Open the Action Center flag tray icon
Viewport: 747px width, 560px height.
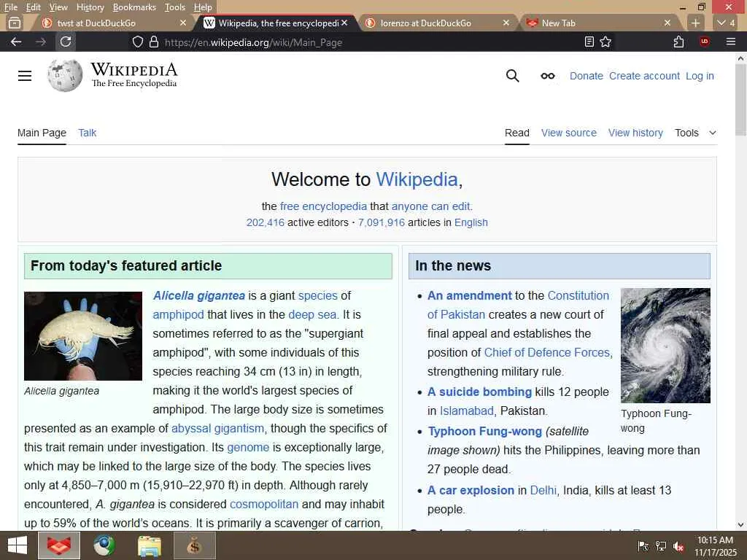pyautogui.click(x=643, y=546)
